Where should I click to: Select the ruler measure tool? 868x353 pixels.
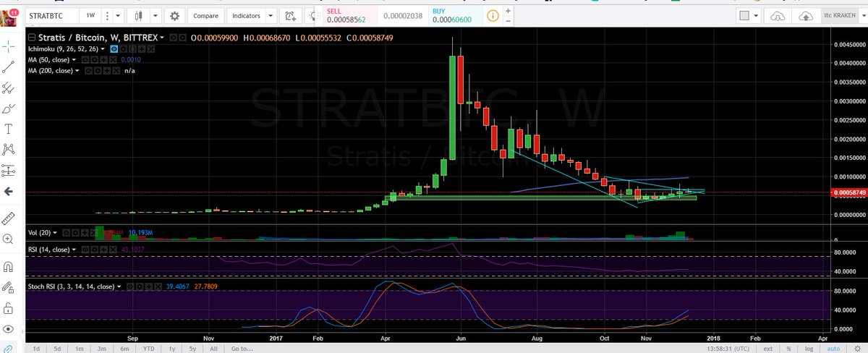coord(9,217)
